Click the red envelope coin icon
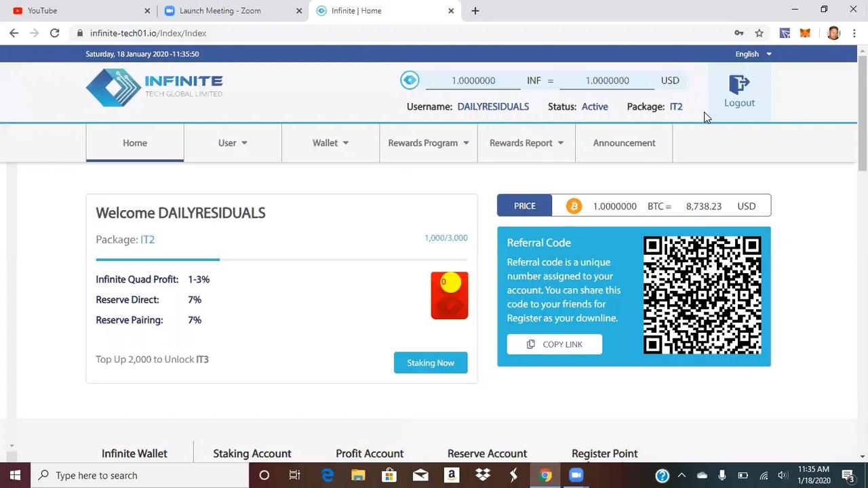 449,296
